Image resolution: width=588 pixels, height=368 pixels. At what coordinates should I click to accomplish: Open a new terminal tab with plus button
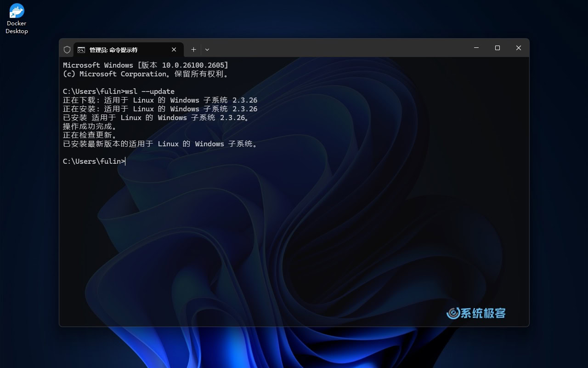[193, 50]
